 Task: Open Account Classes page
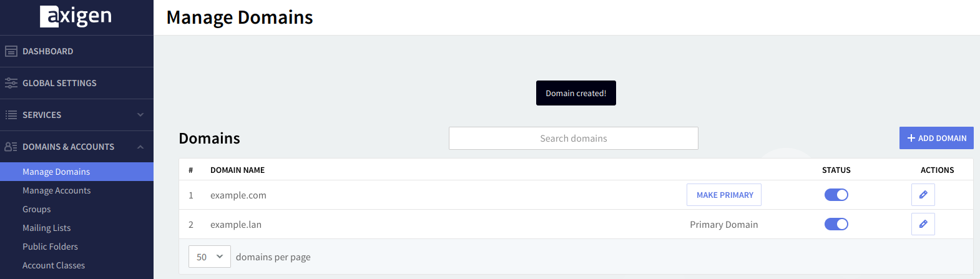53,265
